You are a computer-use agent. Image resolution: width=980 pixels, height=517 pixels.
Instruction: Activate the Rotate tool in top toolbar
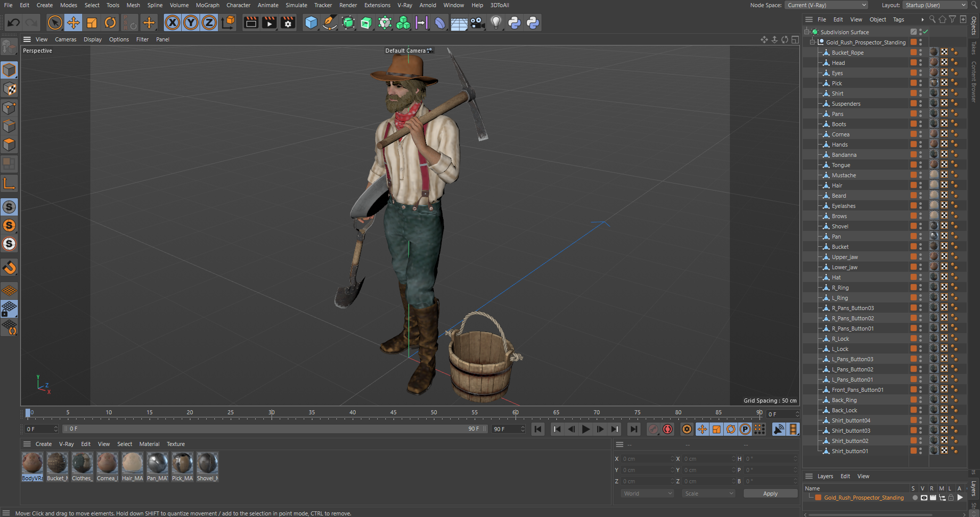coord(110,22)
